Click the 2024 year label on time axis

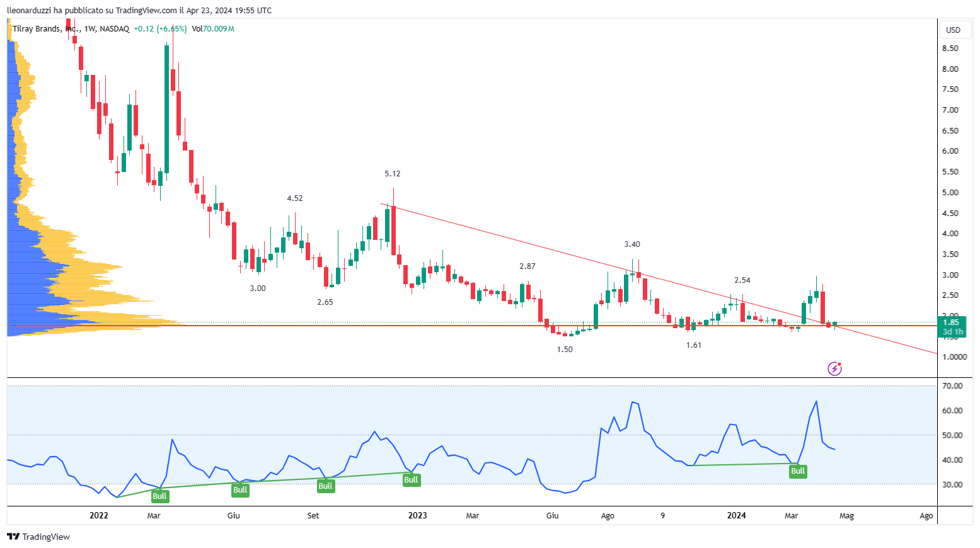[737, 515]
